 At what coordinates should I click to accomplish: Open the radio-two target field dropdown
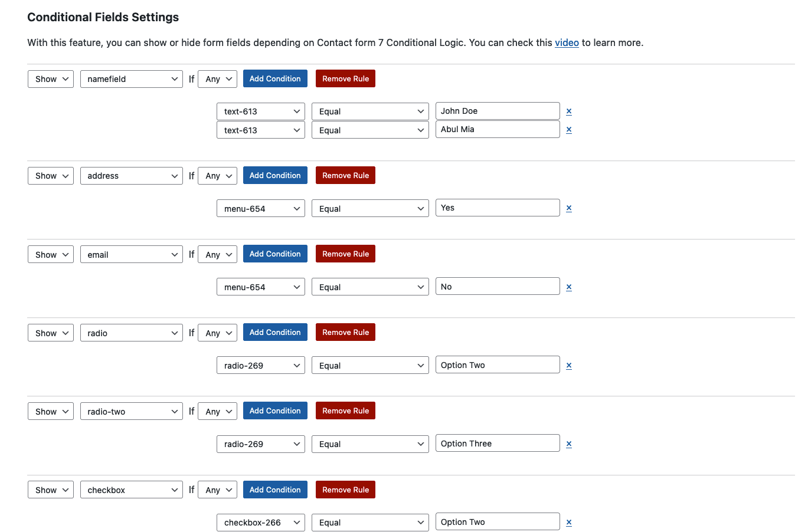click(132, 412)
